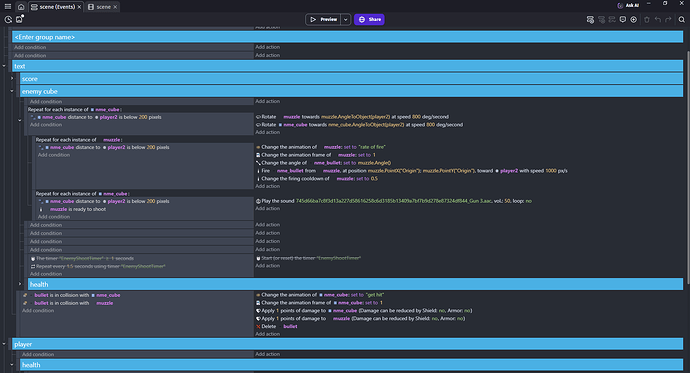Open the Preview options dropdown arrow
The width and height of the screenshot is (690, 373).
click(x=346, y=19)
